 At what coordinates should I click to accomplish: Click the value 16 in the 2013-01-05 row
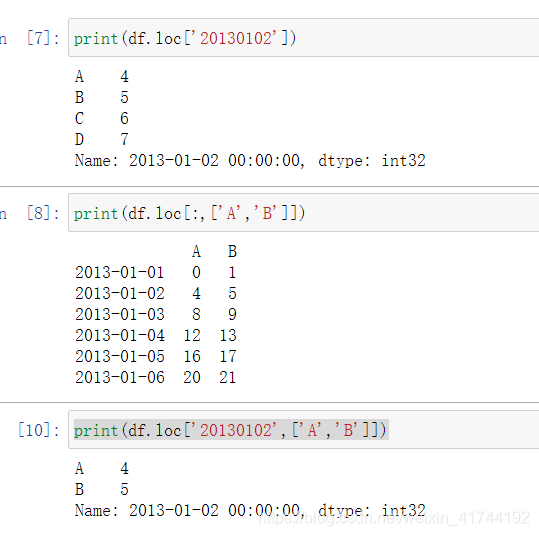(x=192, y=357)
